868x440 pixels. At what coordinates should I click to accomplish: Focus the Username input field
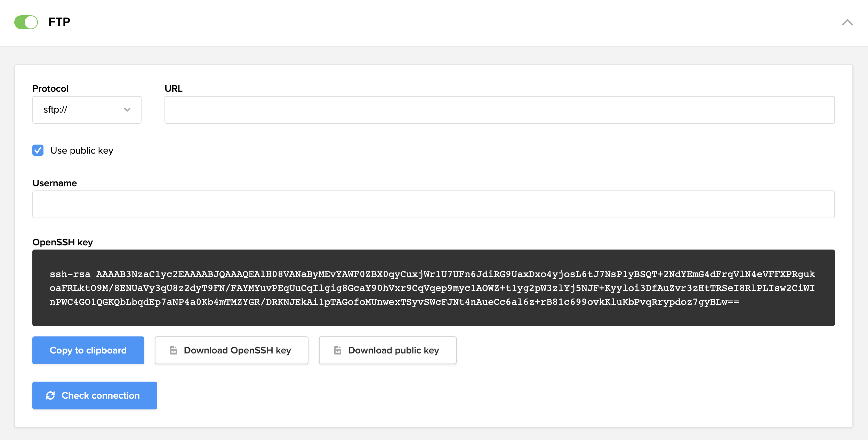tap(433, 204)
